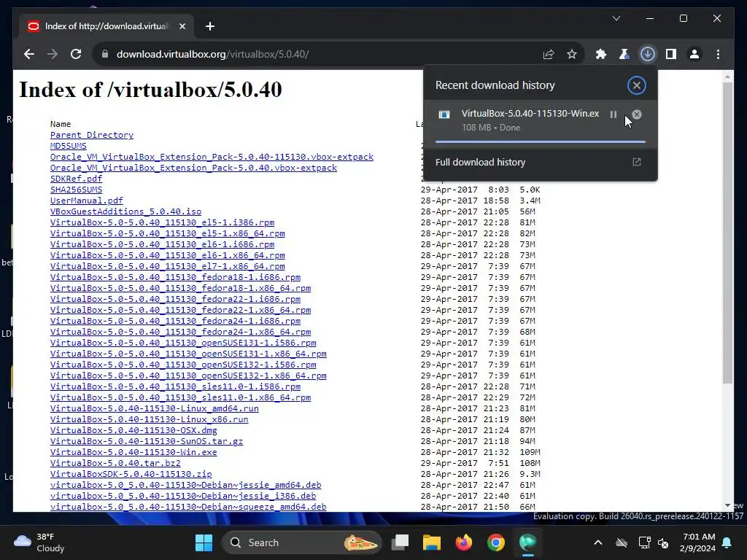This screenshot has width=747, height=560.
Task: Click the address bar URL
Action: click(212, 54)
